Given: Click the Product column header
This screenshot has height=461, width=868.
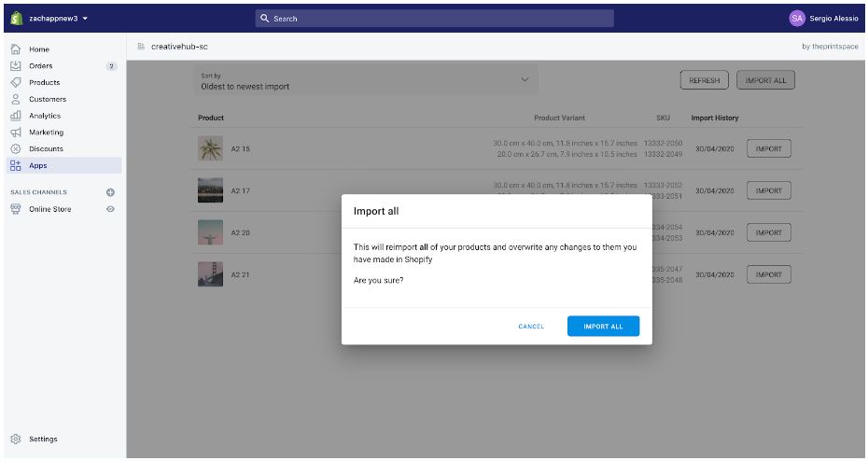Looking at the screenshot, I should (211, 118).
